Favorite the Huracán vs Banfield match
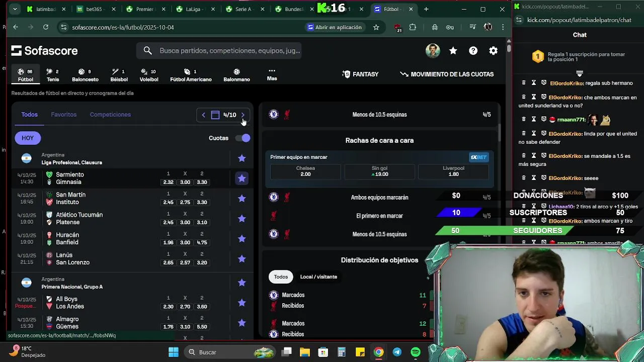The height and width of the screenshot is (362, 644). [242, 239]
